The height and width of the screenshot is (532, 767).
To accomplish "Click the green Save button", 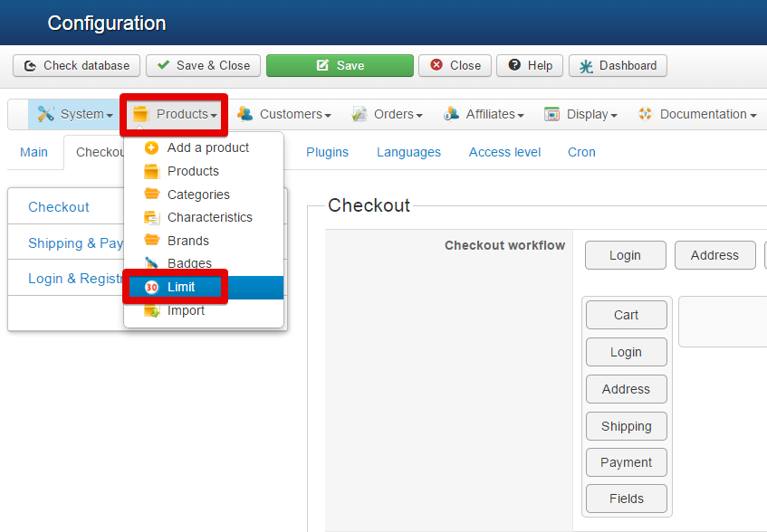I will pyautogui.click(x=340, y=65).
